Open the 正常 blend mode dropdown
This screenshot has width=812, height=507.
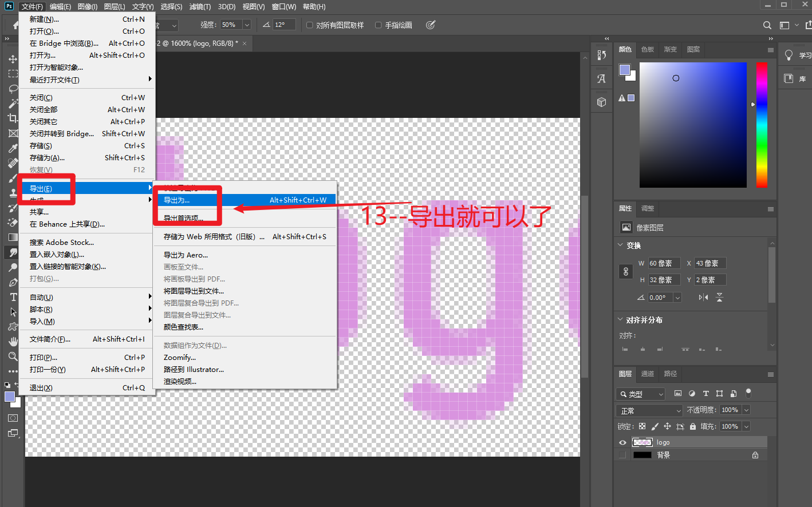[650, 410]
